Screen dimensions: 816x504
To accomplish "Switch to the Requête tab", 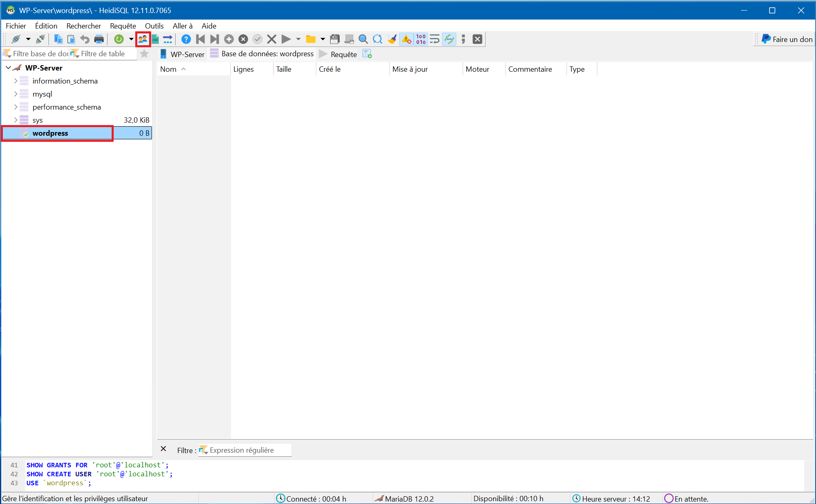I will coord(339,54).
